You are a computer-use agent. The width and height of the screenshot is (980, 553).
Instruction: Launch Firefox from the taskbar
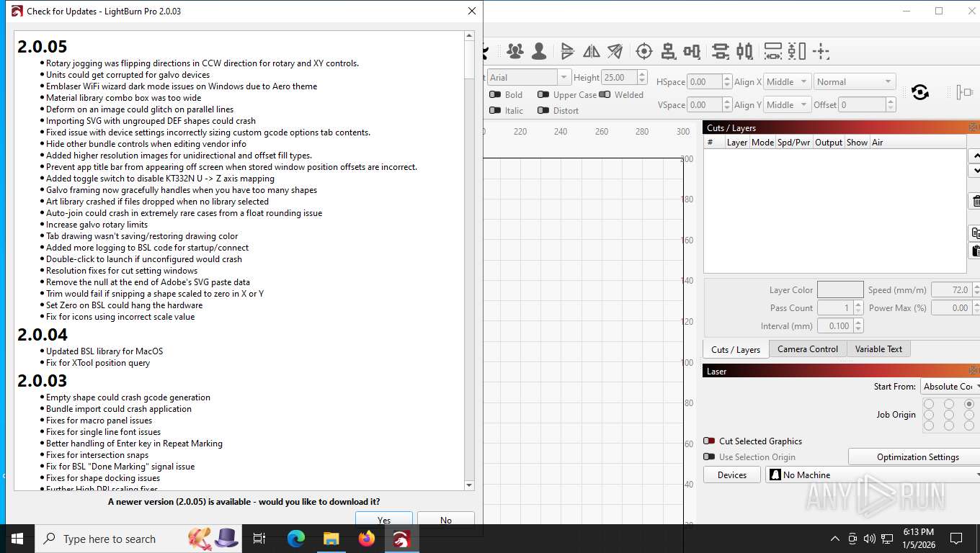click(x=367, y=539)
